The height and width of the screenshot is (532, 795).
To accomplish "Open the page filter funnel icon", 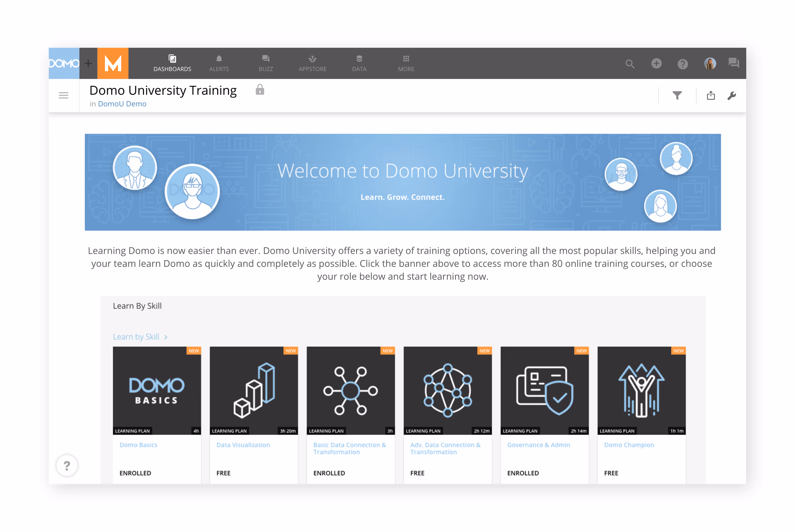I will coord(677,95).
